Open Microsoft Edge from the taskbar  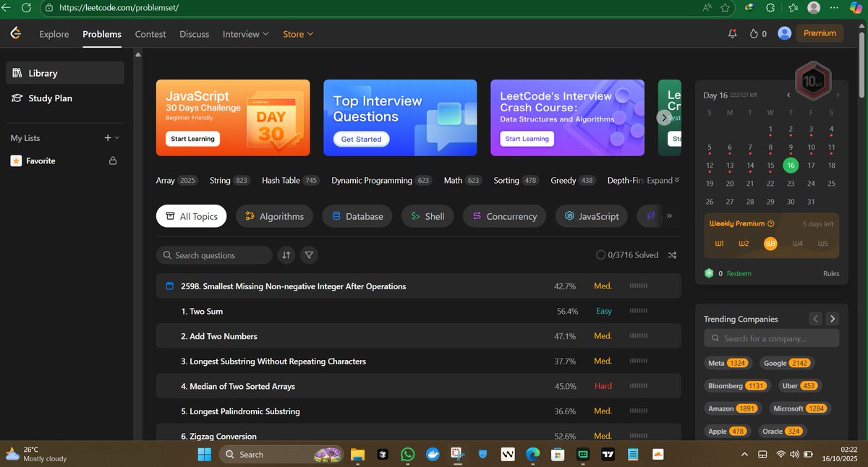[x=532, y=454]
